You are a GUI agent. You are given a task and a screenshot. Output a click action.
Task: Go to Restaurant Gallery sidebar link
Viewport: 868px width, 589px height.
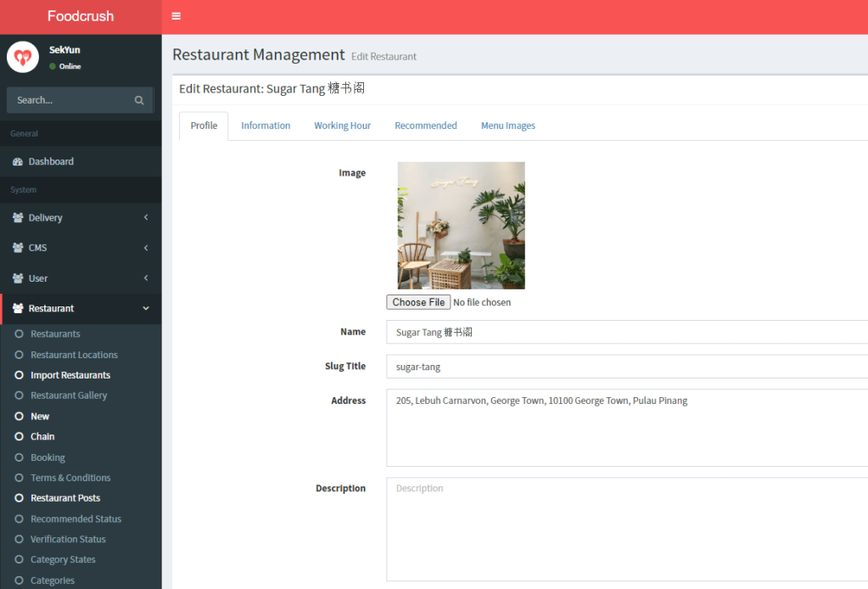coord(68,395)
